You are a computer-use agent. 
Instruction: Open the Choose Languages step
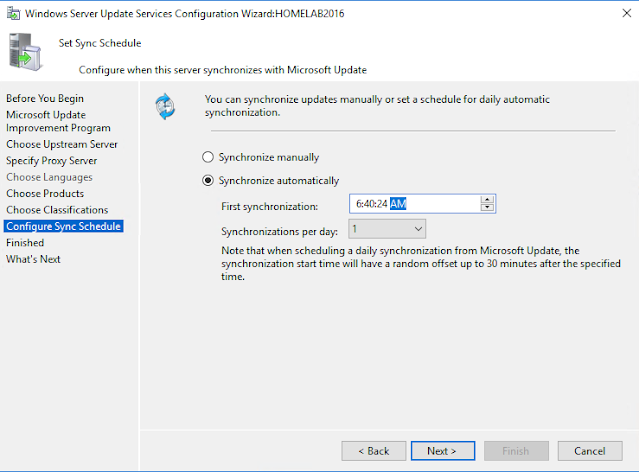49,177
